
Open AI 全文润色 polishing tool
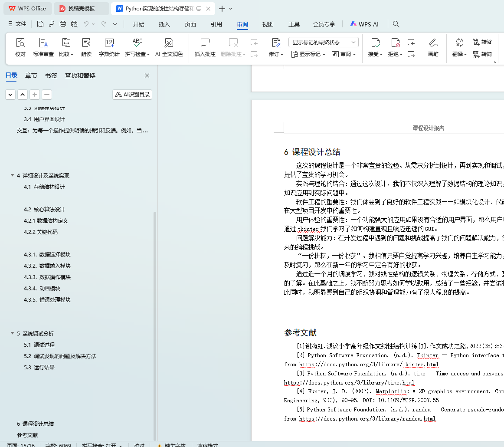coord(169,47)
